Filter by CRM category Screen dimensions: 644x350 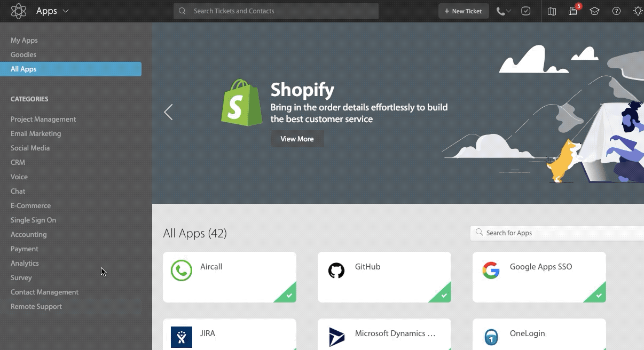tap(18, 162)
